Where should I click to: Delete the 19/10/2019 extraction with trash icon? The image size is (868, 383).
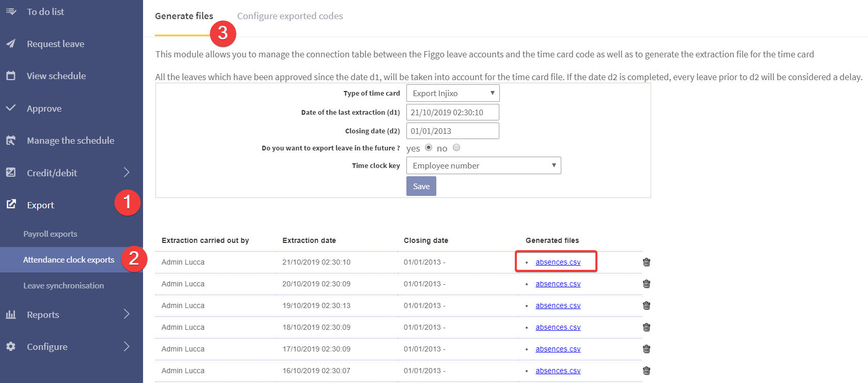point(646,305)
